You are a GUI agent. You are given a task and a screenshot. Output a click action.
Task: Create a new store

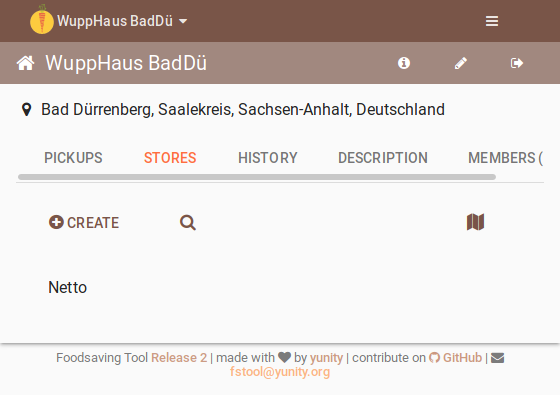[84, 222]
